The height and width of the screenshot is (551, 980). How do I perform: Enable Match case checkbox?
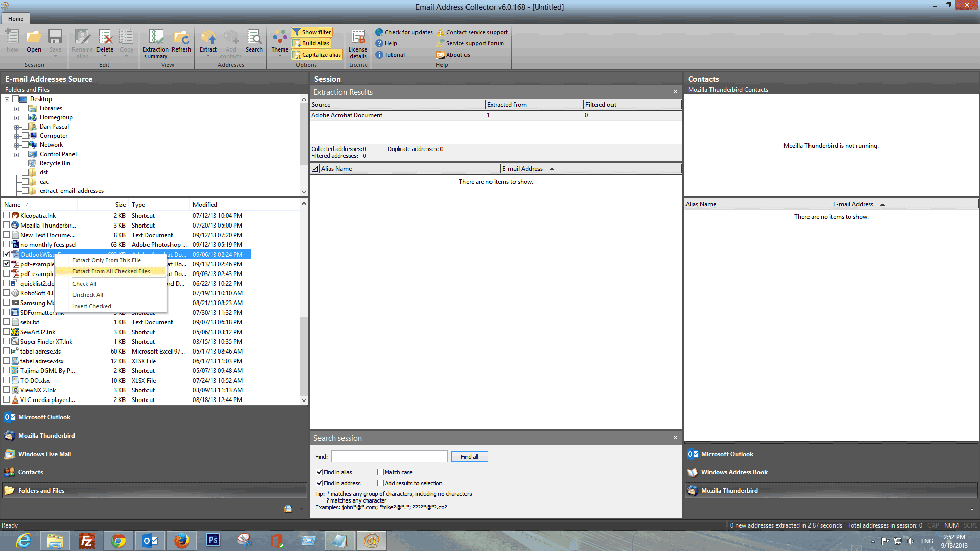click(380, 472)
